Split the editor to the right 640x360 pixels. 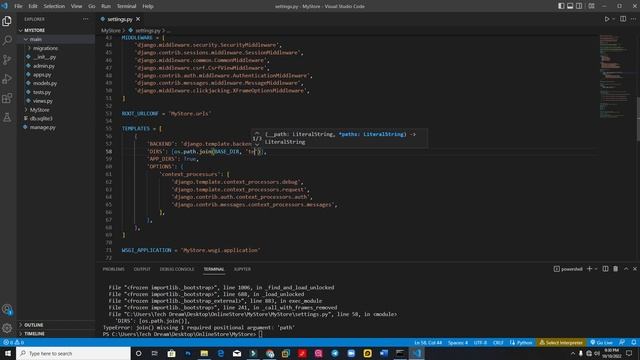623,19
